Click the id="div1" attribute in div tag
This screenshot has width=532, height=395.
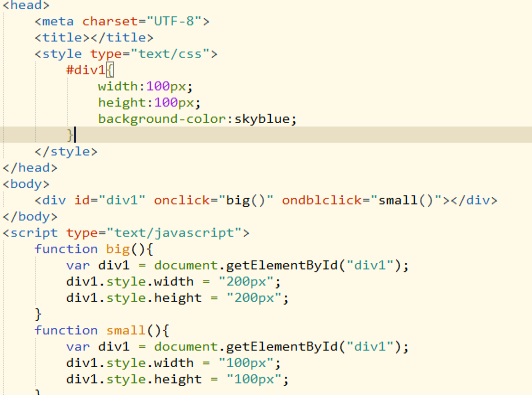[x=110, y=201]
